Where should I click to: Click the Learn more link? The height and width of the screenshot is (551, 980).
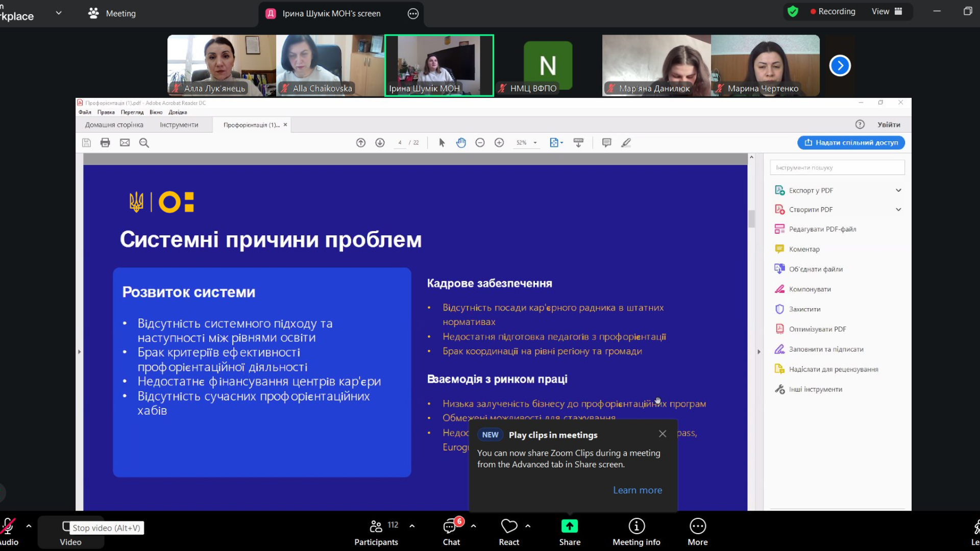pyautogui.click(x=637, y=490)
